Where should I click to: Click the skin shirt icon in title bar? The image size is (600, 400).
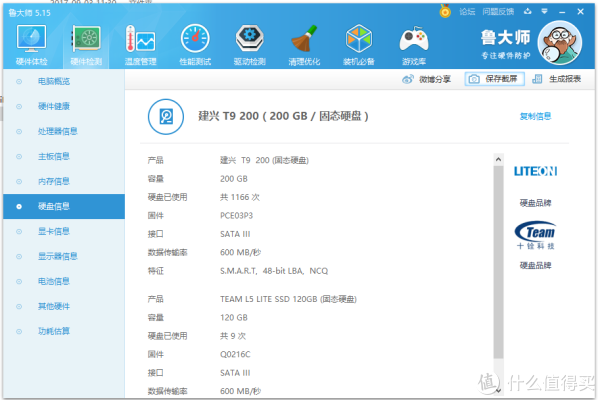[528, 11]
